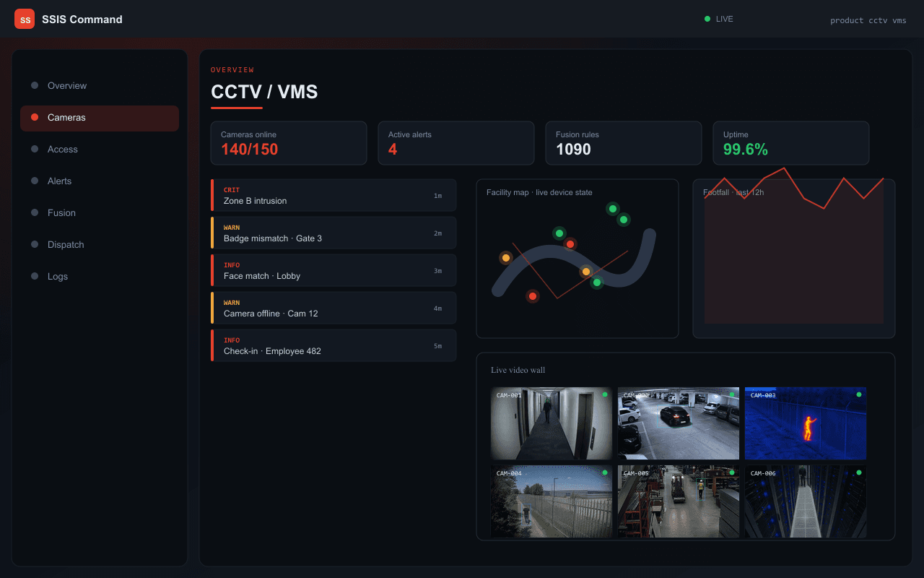
Task: Open the CAM-005 warehouse feed
Action: pyautogui.click(x=679, y=501)
